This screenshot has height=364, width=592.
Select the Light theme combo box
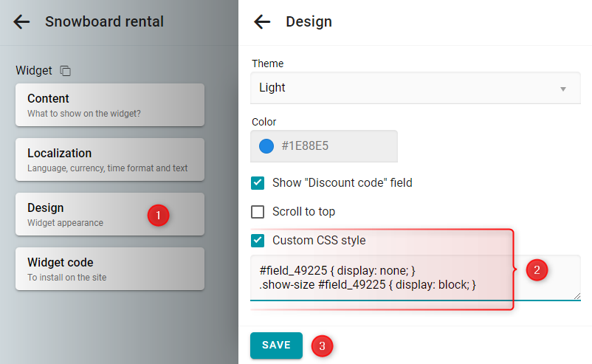(x=416, y=88)
